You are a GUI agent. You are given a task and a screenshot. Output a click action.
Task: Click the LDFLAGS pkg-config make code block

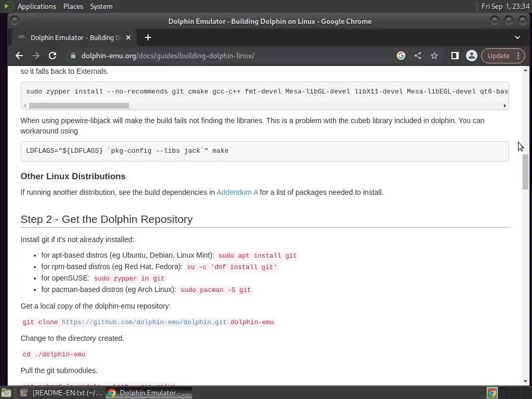tap(264, 151)
